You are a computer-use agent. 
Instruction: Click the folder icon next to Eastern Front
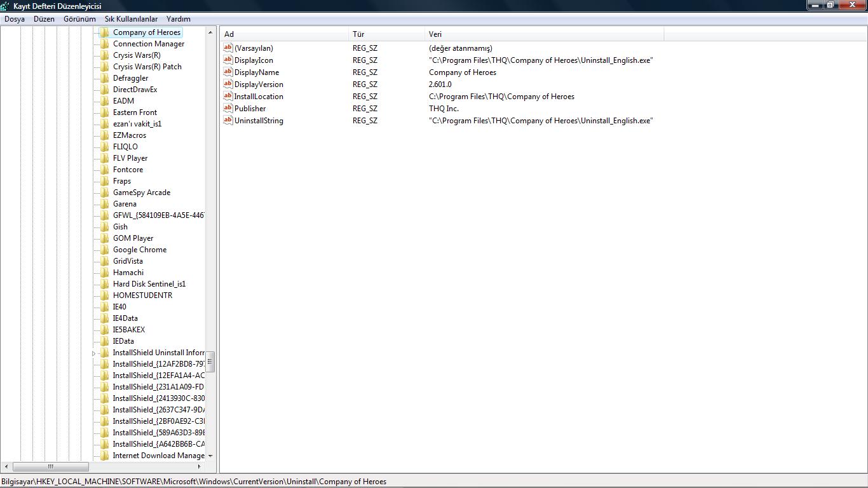[x=105, y=112]
